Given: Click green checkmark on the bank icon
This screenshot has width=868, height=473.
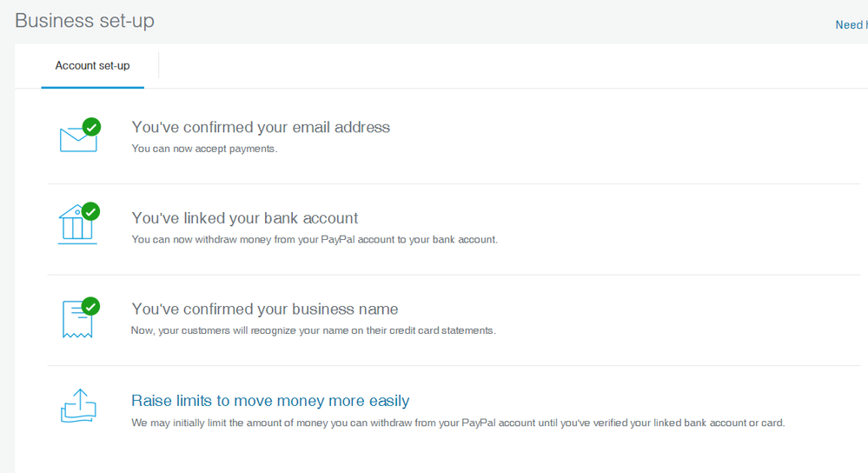Looking at the screenshot, I should [90, 211].
